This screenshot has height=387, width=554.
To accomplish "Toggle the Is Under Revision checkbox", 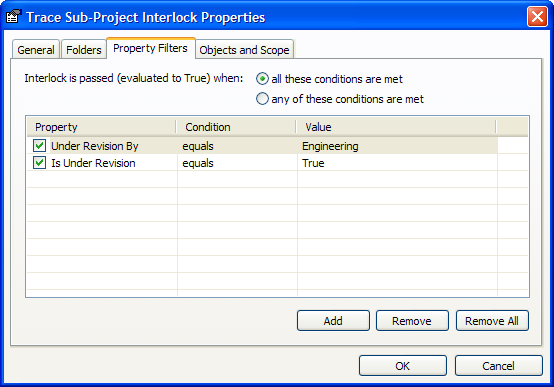I will pyautogui.click(x=40, y=163).
